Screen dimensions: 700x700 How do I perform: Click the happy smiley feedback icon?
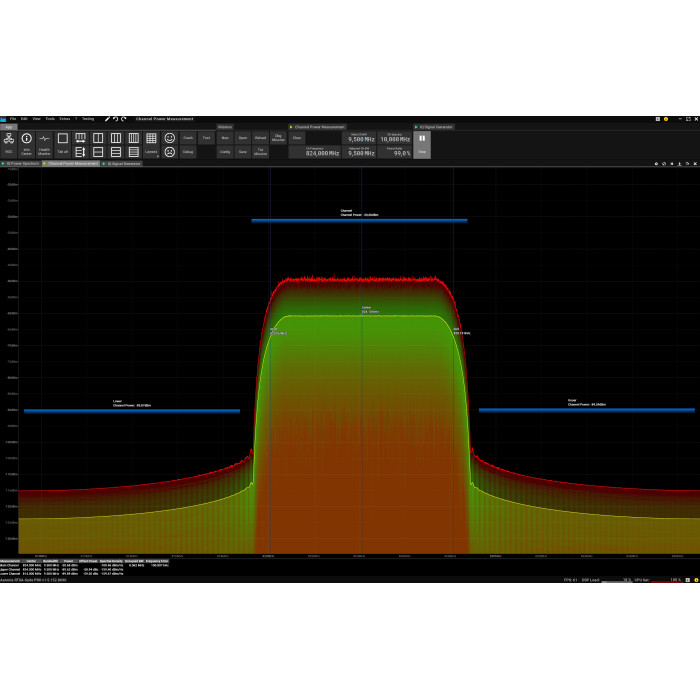pos(169,138)
